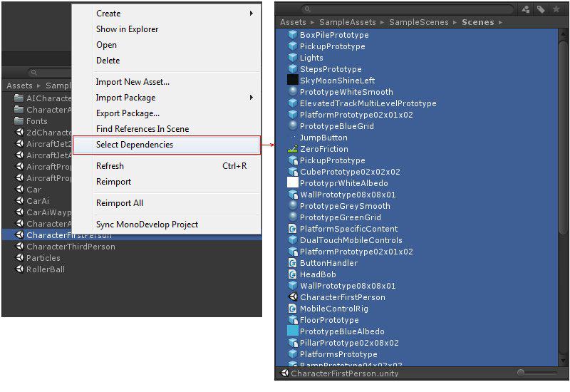Viewport: 570px width, 392px height.
Task: Choose Reimport All in context menu
Action: coord(120,203)
